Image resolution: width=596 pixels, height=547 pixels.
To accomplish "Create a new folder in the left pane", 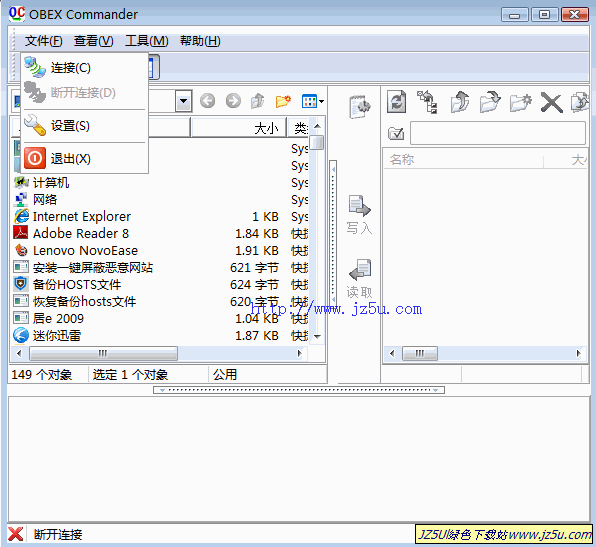I will click(x=283, y=101).
